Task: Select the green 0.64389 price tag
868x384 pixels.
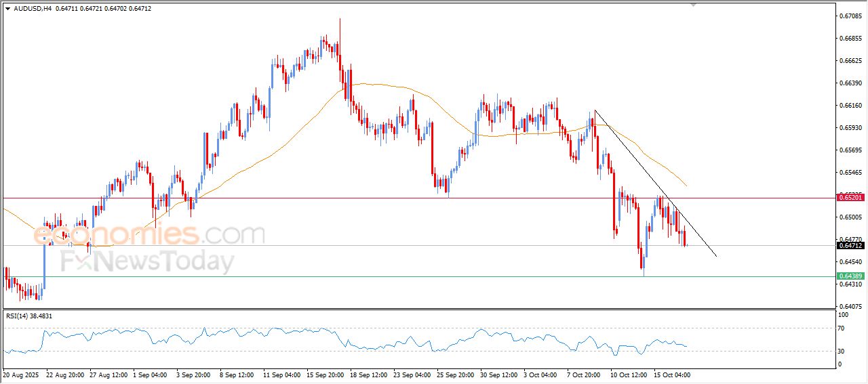Action: point(850,276)
